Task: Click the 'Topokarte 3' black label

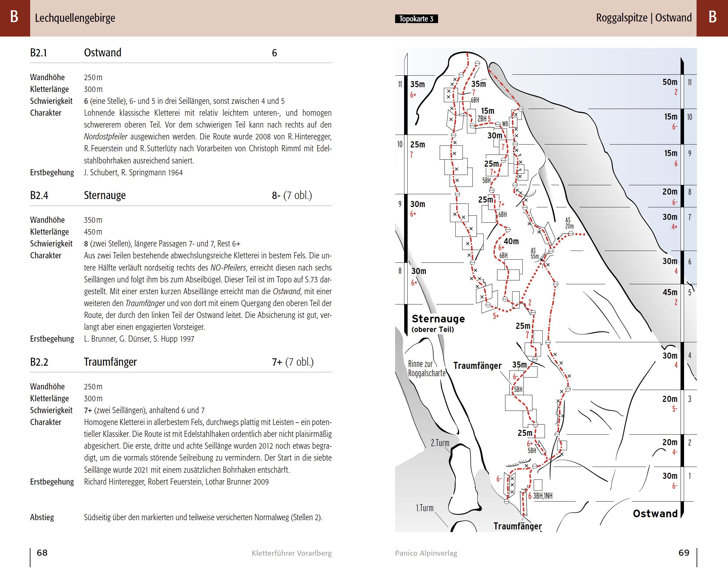Action: tap(416, 19)
